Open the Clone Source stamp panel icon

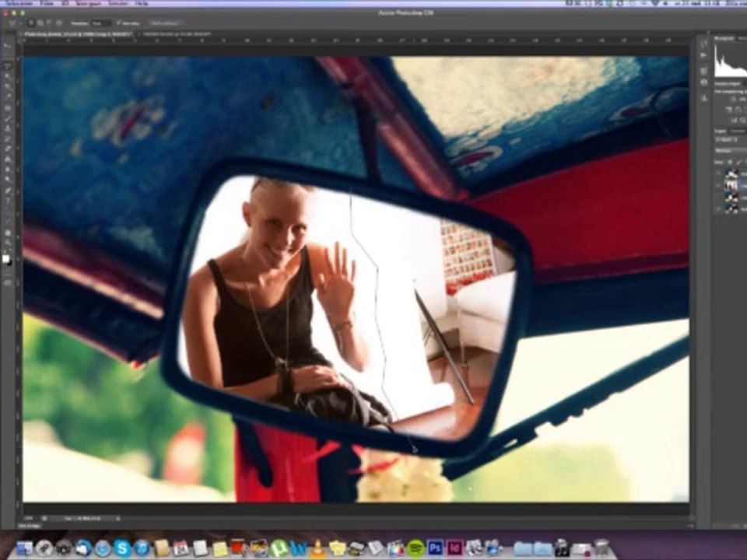tap(704, 98)
